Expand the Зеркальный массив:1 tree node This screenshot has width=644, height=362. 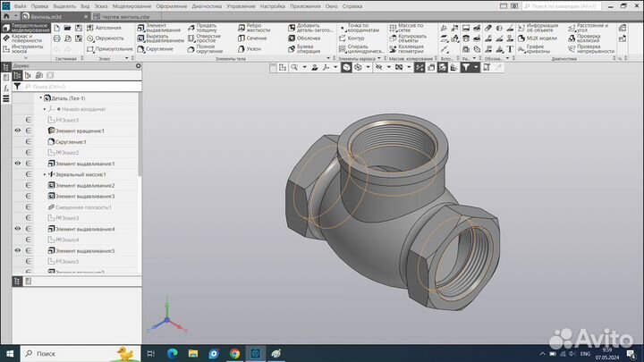click(44, 174)
